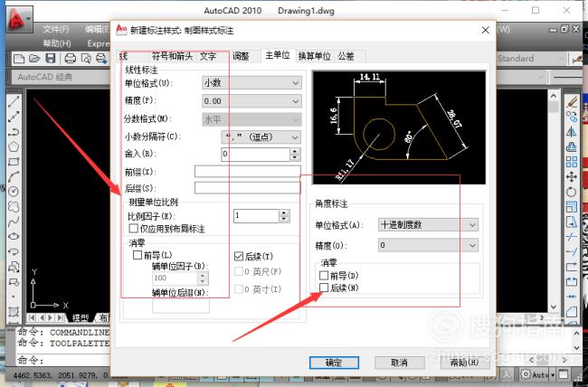Enable 仅应用到布局标注 checkbox
Image resolution: width=588 pixels, height=387 pixels.
click(133, 228)
